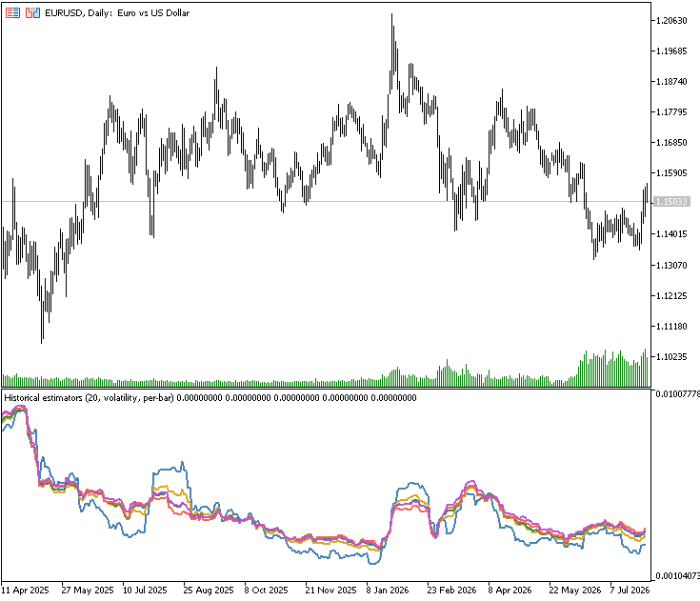Click the 21 Nov 2025 date label
The height and width of the screenshot is (601, 700).
(x=330, y=590)
